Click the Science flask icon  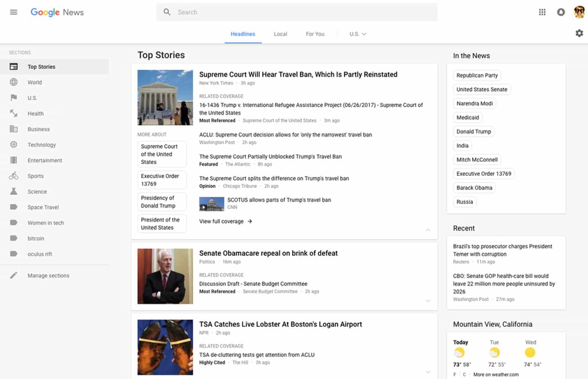[14, 191]
